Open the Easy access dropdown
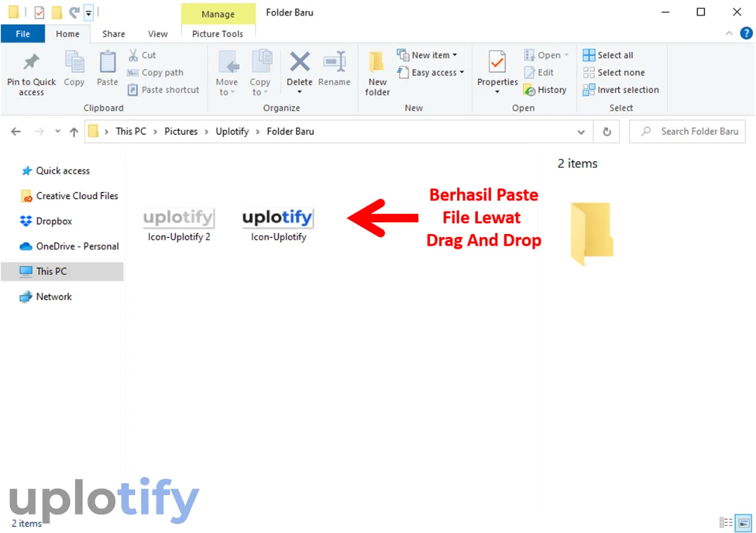Viewport: 756px width, 533px height. 431,73
